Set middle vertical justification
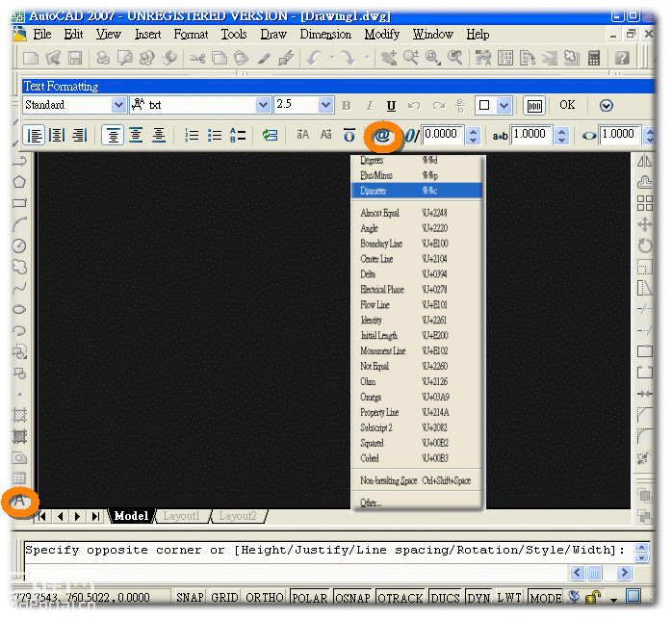 (x=136, y=136)
